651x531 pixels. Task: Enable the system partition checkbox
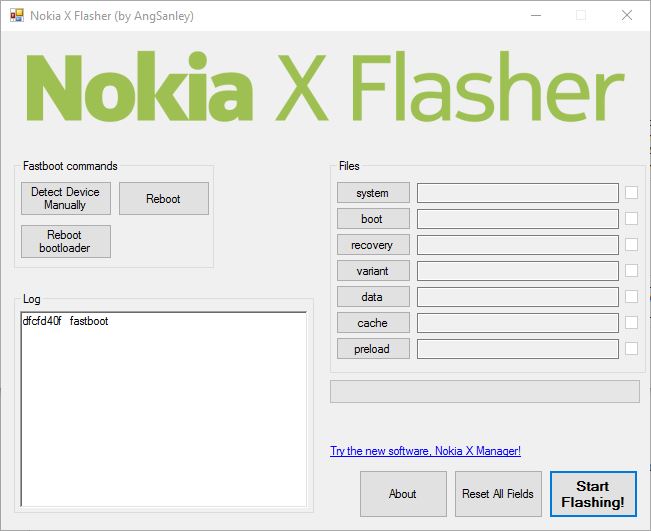(631, 193)
